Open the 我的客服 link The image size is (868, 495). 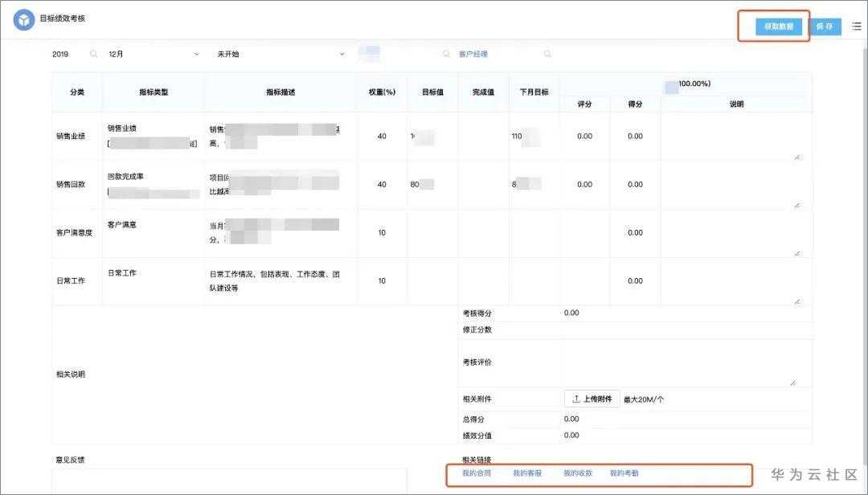pyautogui.click(x=527, y=472)
